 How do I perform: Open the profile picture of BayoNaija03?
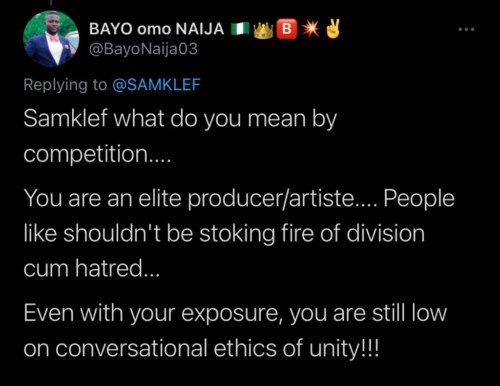tap(51, 39)
